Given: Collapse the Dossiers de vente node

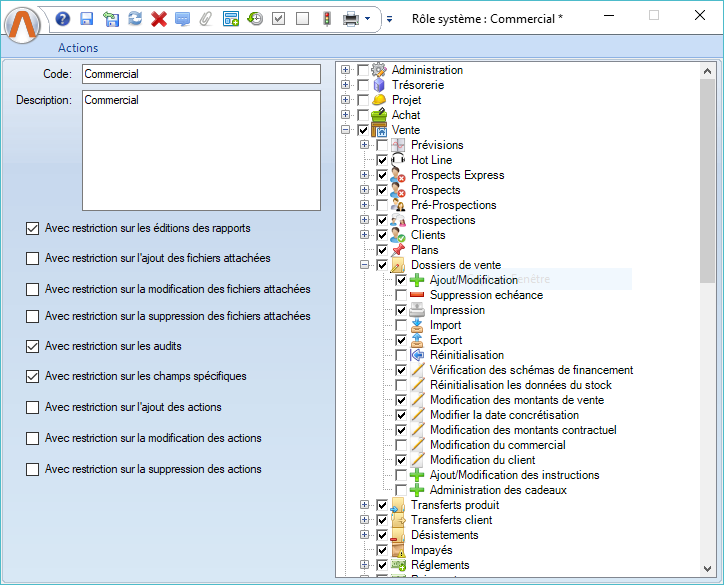Looking at the screenshot, I should pos(365,265).
